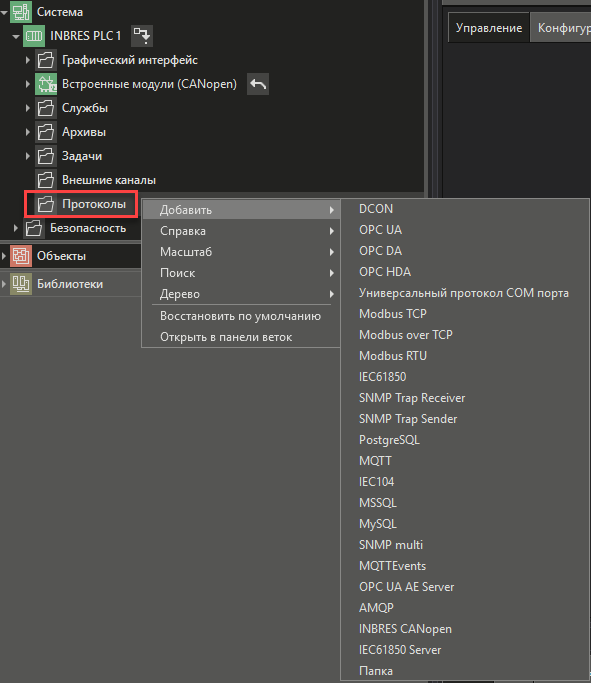This screenshot has width=591, height=683.
Task: Add the IEC61850 protocol entry
Action: point(465,377)
